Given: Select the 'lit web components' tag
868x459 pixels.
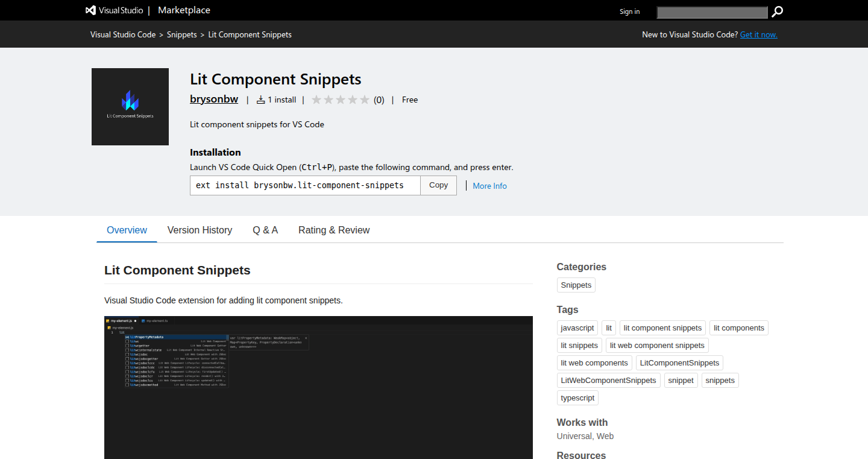Looking at the screenshot, I should click(x=594, y=363).
